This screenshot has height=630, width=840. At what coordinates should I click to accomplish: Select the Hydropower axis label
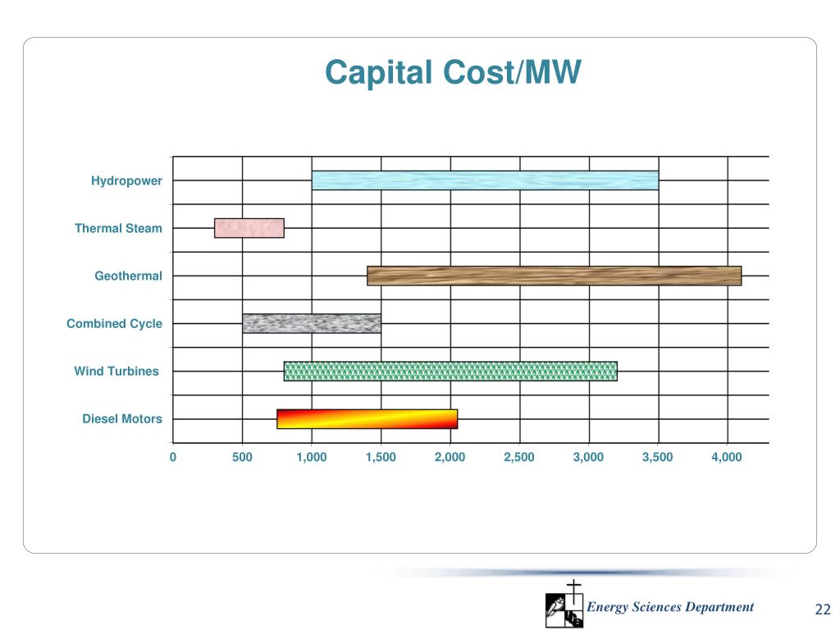pyautogui.click(x=126, y=180)
